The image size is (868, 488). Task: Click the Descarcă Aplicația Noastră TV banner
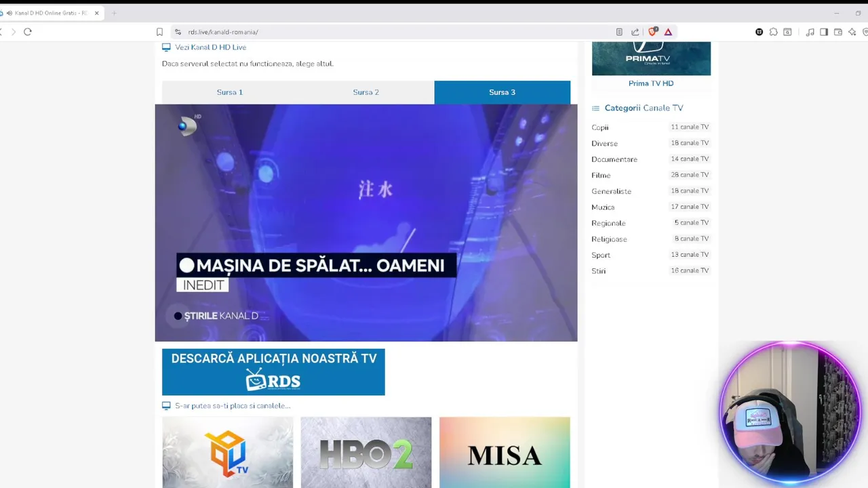[273, 372]
